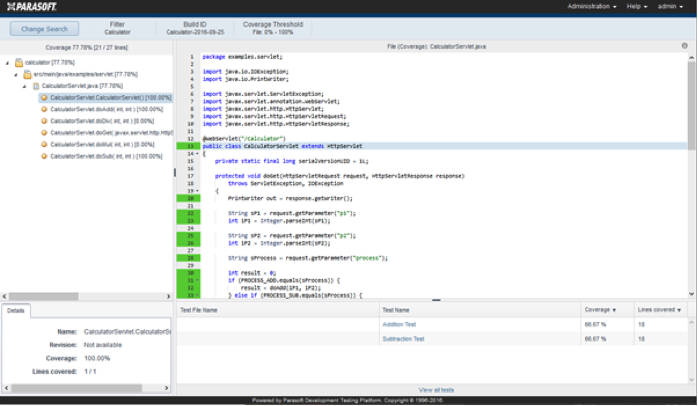
Task: Sort by Lines covered column
Action: (x=659, y=310)
